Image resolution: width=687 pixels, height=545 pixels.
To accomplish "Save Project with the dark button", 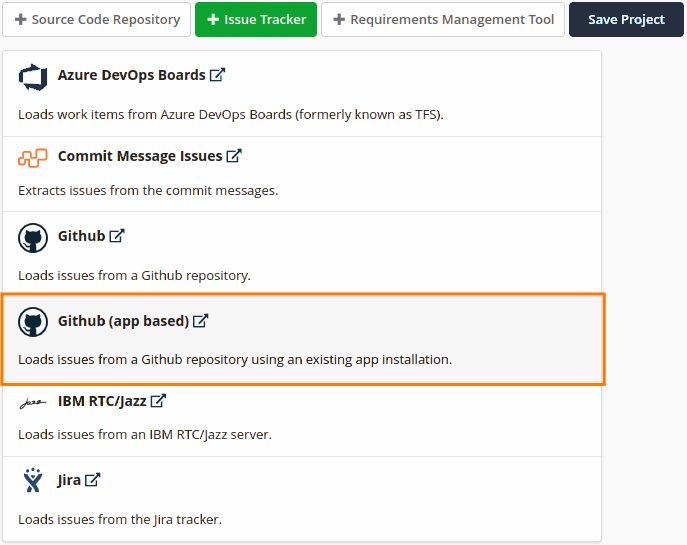I will click(x=626, y=19).
